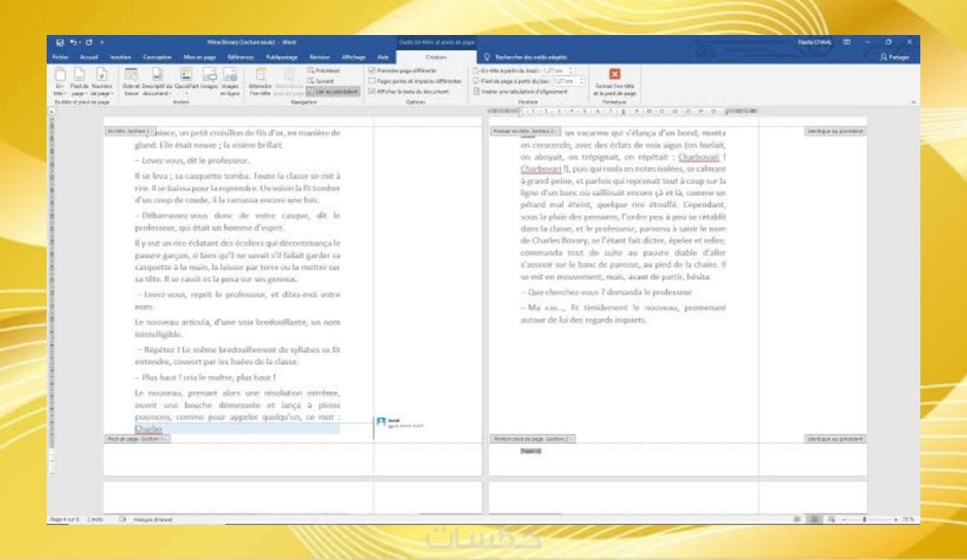967x560 pixels.
Task: Go to Précédent section header
Action: click(x=321, y=71)
